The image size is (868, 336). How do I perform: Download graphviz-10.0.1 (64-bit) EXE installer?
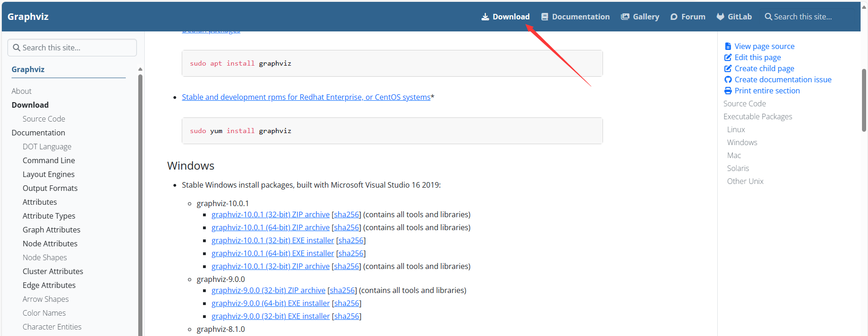tap(273, 253)
